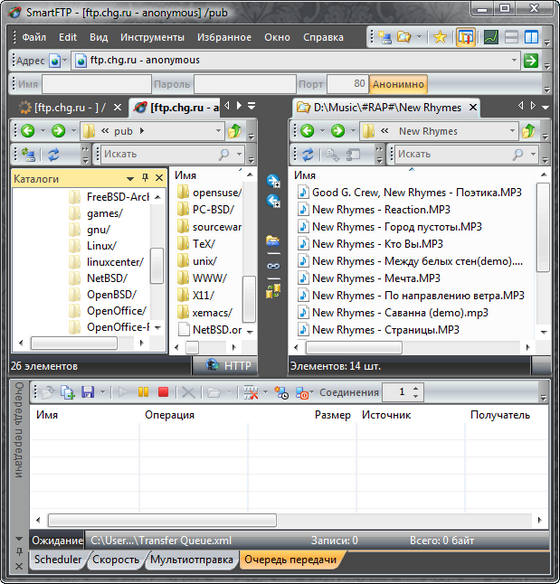
Task: Click the red stop icon in queue
Action: click(x=163, y=392)
